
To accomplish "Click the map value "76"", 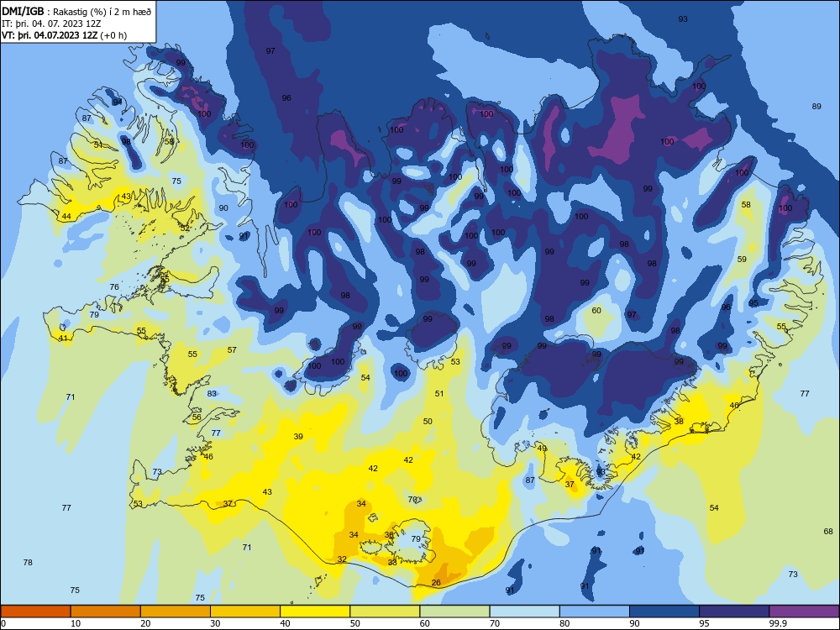I will pyautogui.click(x=114, y=287).
